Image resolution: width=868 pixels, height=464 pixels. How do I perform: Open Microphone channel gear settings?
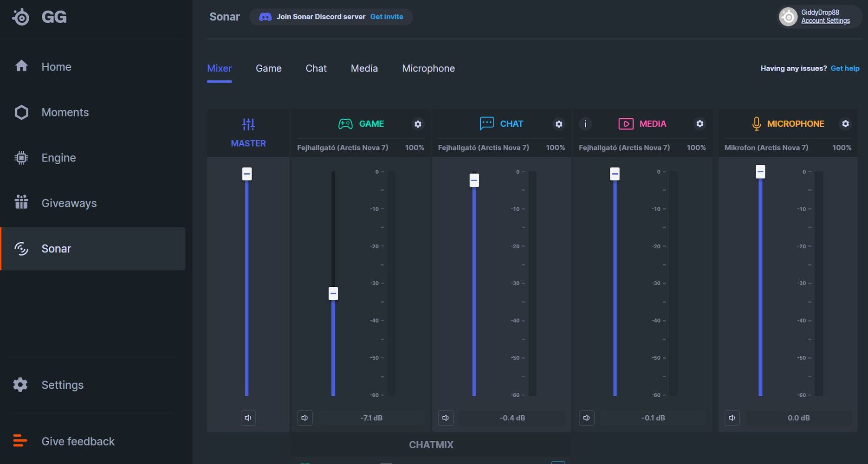845,124
